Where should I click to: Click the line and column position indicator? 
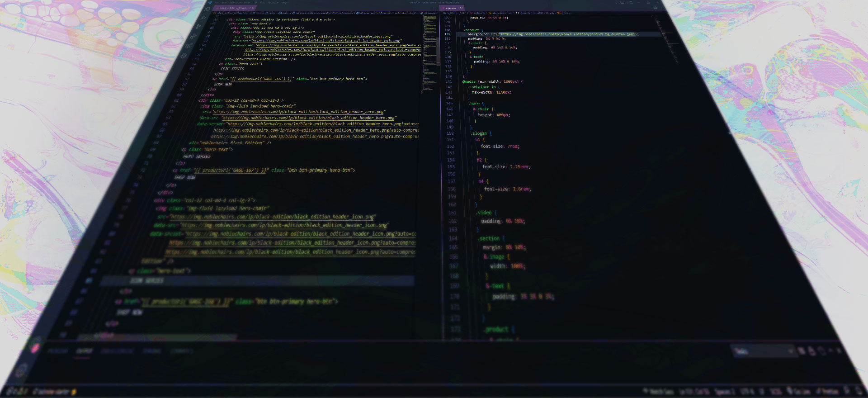[694, 391]
